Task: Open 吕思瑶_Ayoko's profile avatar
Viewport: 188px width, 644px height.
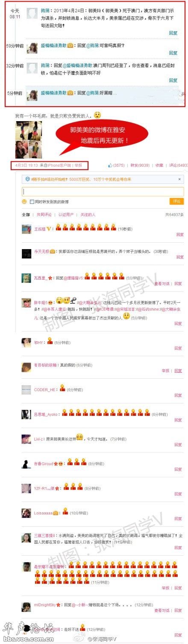Action: click(26, 414)
